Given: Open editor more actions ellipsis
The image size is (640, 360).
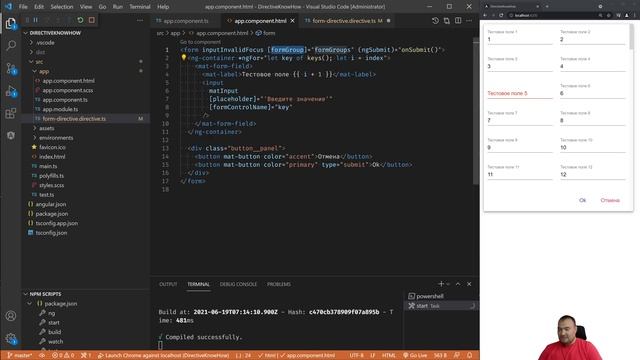Looking at the screenshot, I should pyautogui.click(x=469, y=20).
